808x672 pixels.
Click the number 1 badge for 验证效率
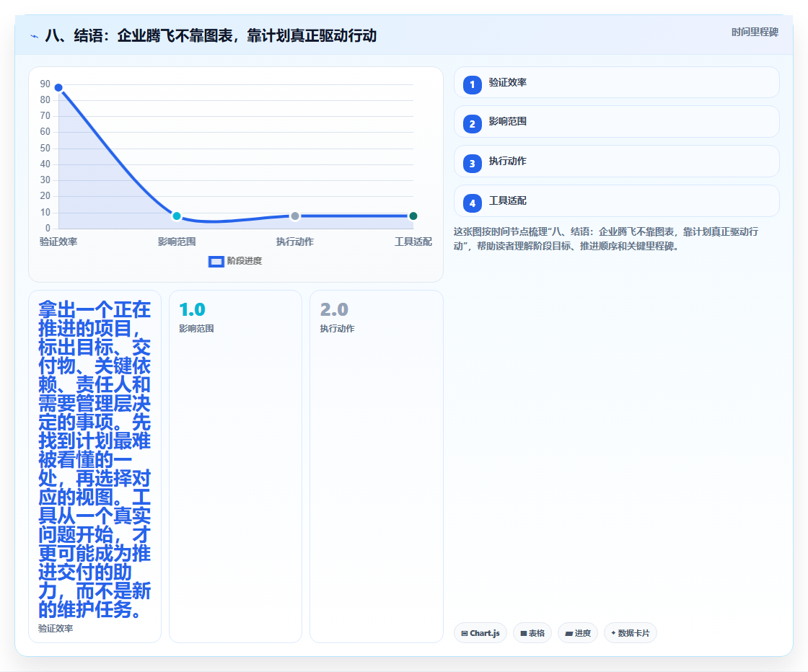click(472, 85)
